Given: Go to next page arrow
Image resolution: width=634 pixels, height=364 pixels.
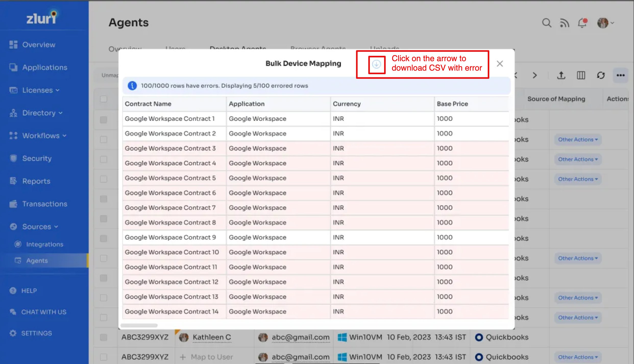Looking at the screenshot, I should click(535, 75).
